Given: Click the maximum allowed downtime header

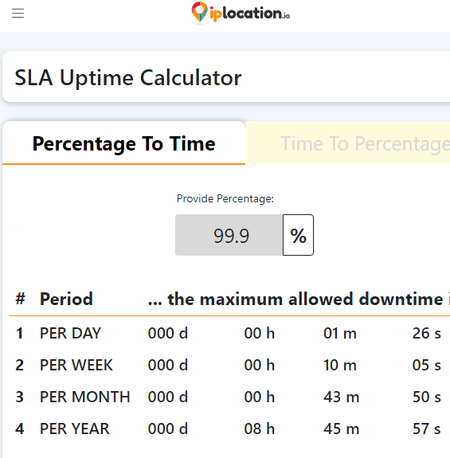Looking at the screenshot, I should point(299,299).
